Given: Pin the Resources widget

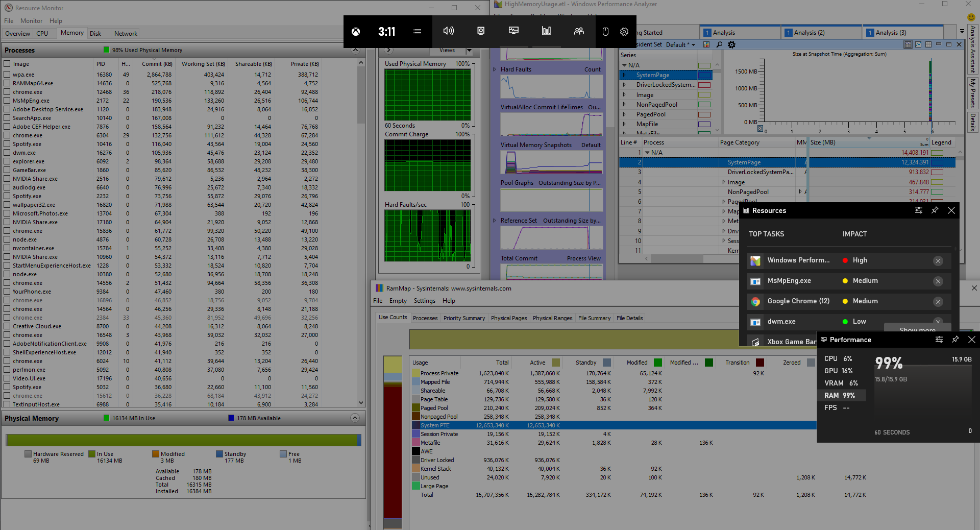Looking at the screenshot, I should tap(935, 210).
